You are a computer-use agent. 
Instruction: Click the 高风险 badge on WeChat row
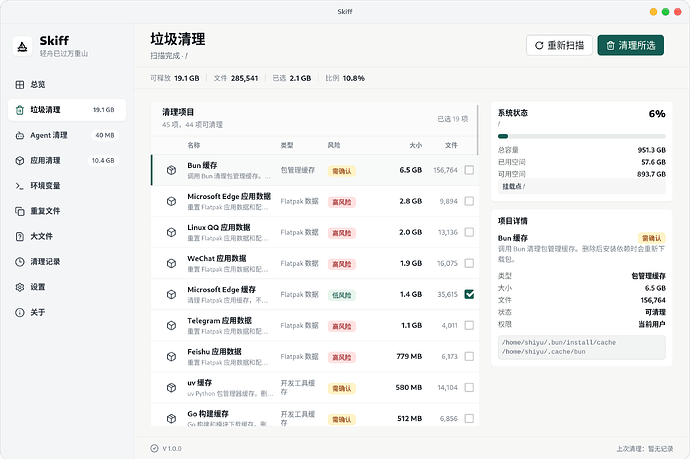coord(341,264)
